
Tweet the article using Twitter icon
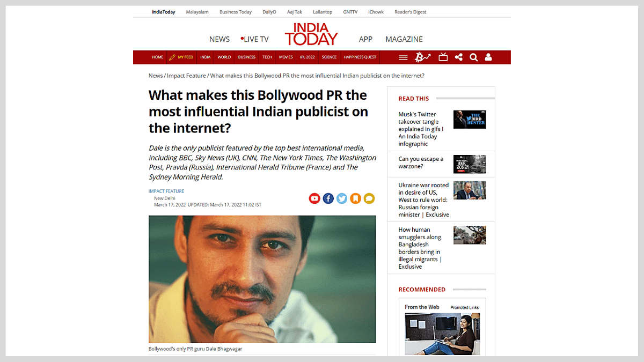click(x=342, y=198)
